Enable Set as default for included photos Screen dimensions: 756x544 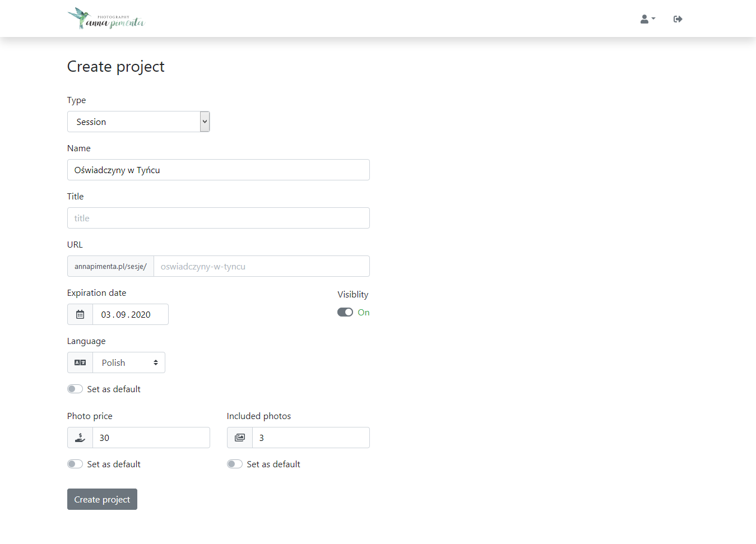coord(235,464)
